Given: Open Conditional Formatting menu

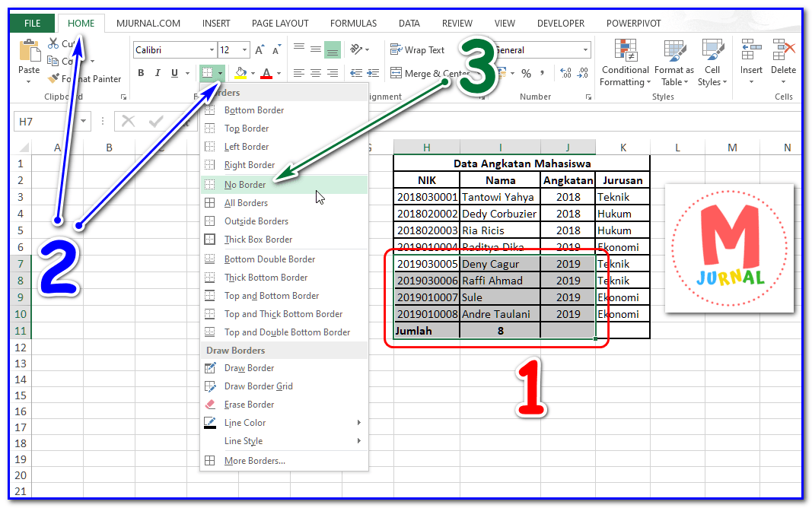Looking at the screenshot, I should pyautogui.click(x=625, y=62).
